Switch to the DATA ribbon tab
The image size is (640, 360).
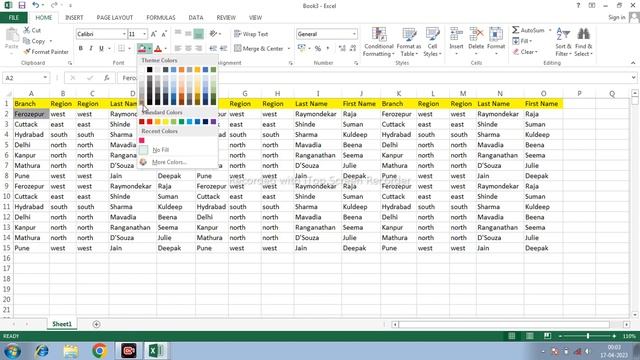point(196,18)
